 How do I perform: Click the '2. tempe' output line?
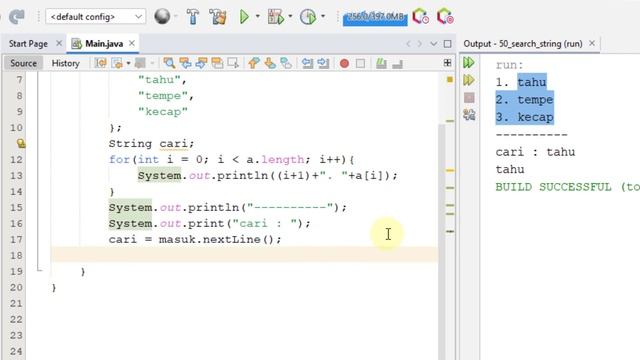[524, 100]
